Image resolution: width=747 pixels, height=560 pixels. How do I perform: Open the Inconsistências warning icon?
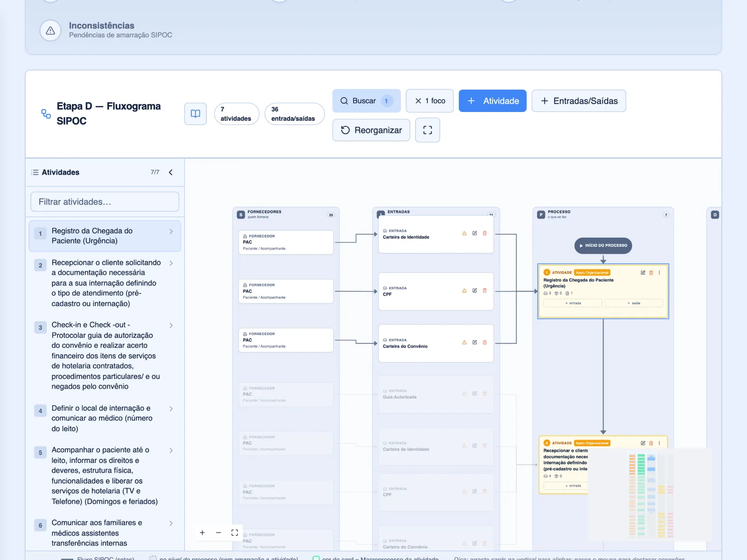(x=50, y=31)
